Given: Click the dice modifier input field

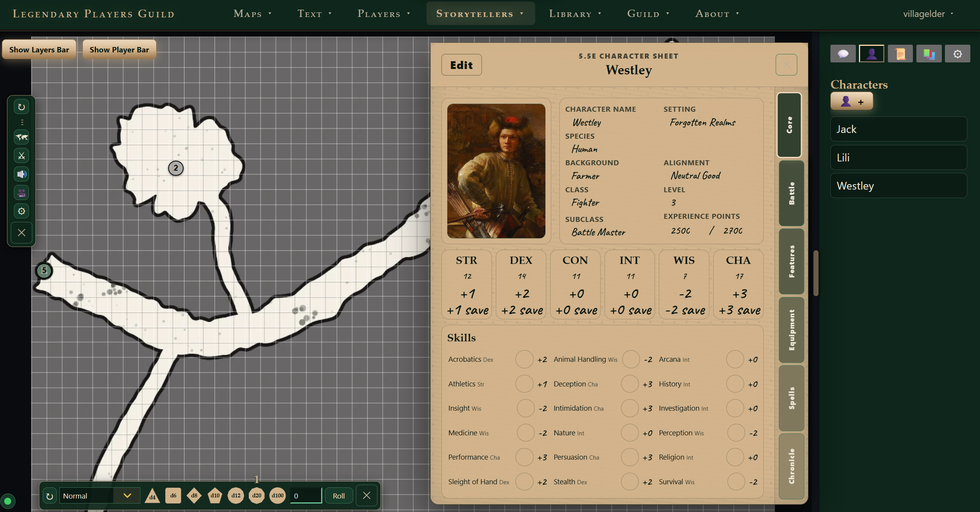Looking at the screenshot, I should [x=306, y=496].
